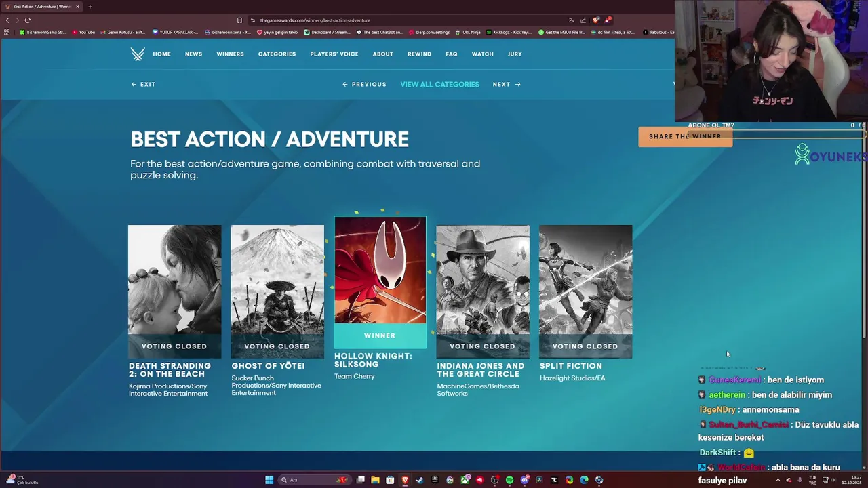868x488 pixels.
Task: Click 'GHOST OF YŌTEI' title text
Action: (x=268, y=366)
